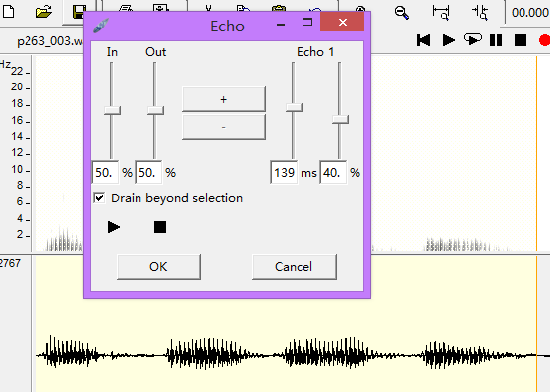Image resolution: width=550 pixels, height=392 pixels.
Task: Click the New file icon
Action: [x=9, y=11]
